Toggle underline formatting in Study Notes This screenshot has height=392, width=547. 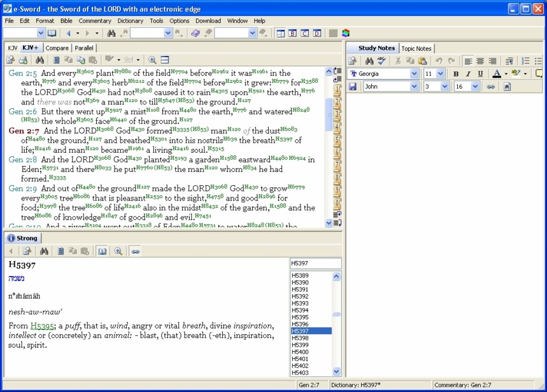tap(481, 74)
